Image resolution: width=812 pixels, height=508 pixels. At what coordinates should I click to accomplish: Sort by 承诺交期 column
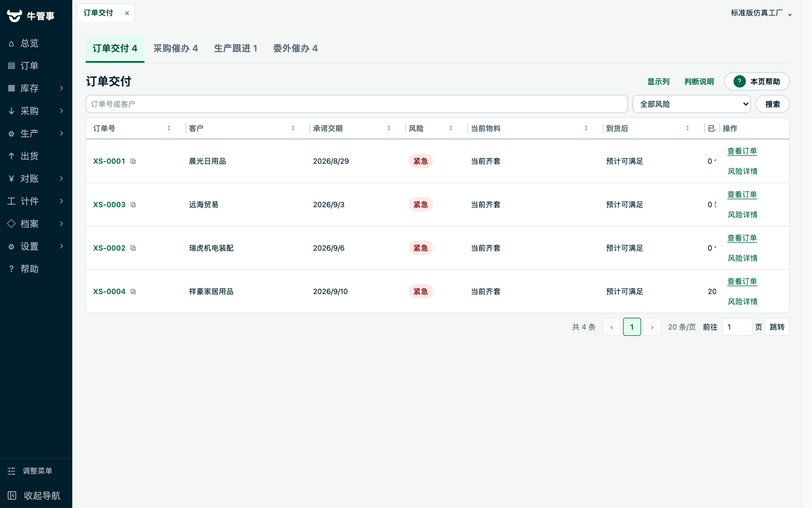pyautogui.click(x=389, y=129)
